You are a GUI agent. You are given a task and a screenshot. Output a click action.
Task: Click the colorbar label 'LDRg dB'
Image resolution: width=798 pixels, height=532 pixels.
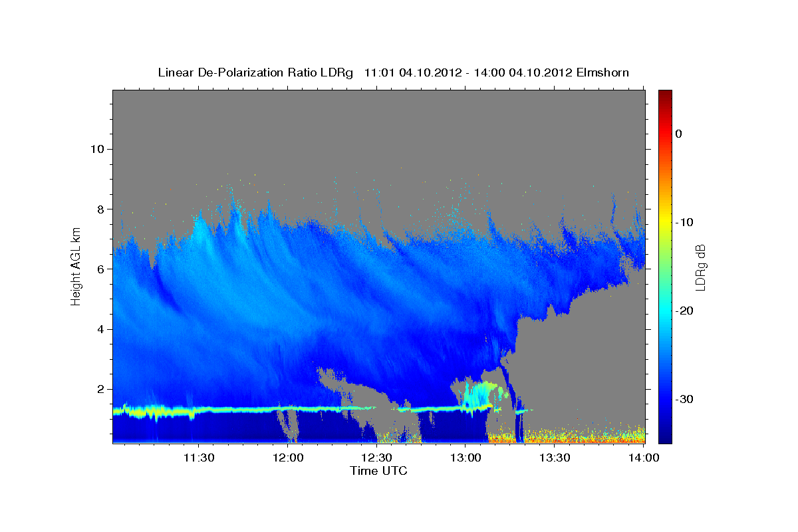pos(700,267)
